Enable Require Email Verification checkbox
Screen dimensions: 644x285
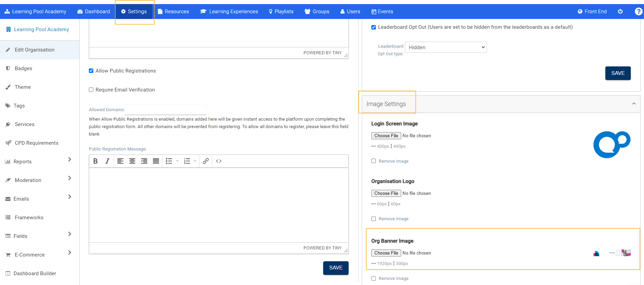pos(91,90)
